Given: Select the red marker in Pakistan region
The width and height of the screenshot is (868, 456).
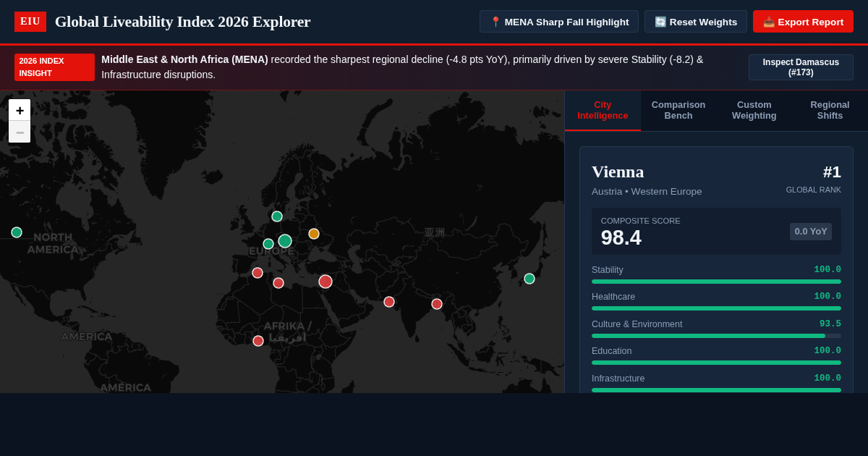Looking at the screenshot, I should 389,302.
